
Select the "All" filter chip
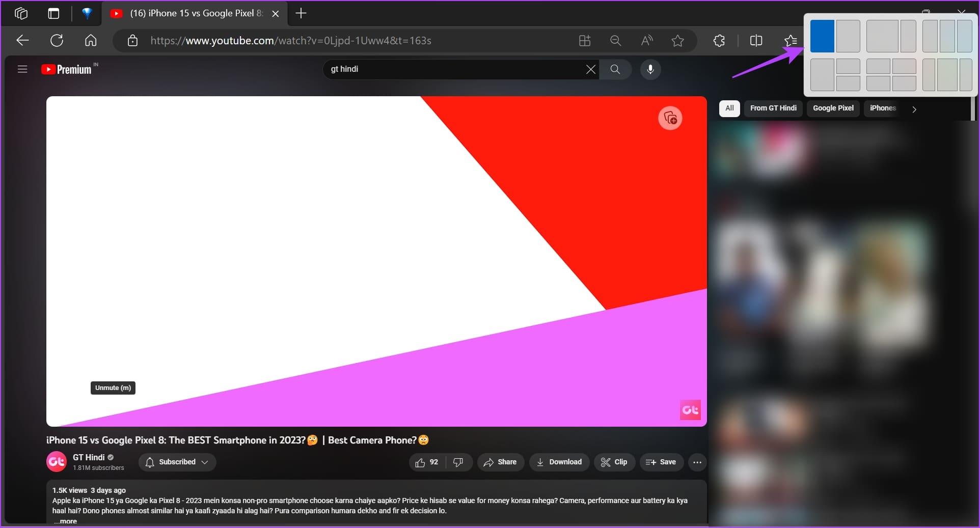pos(729,108)
